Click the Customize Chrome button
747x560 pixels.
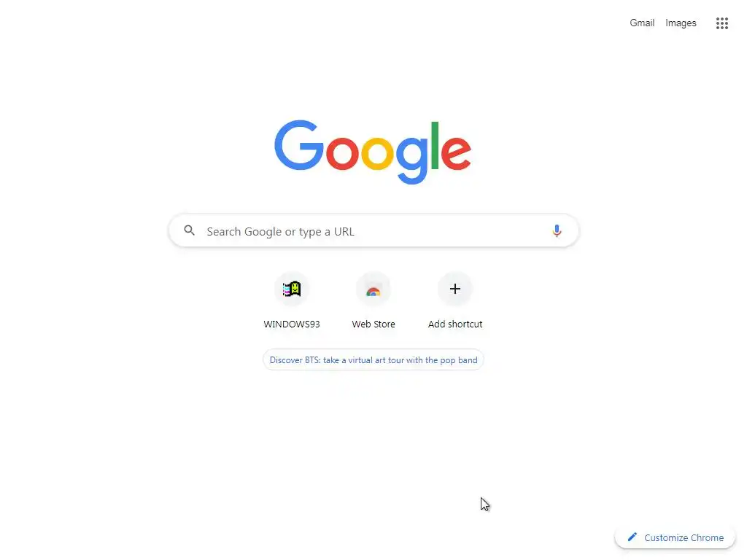pyautogui.click(x=675, y=537)
